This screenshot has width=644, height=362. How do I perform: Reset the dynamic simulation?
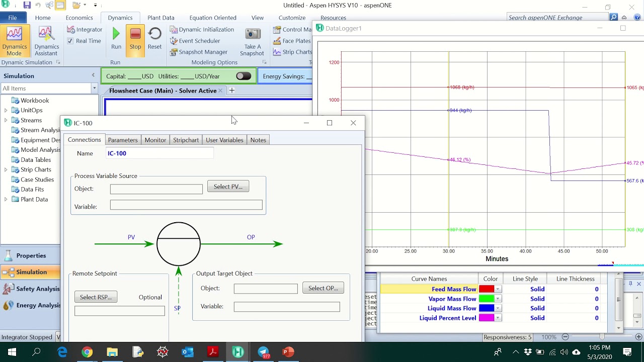(154, 39)
